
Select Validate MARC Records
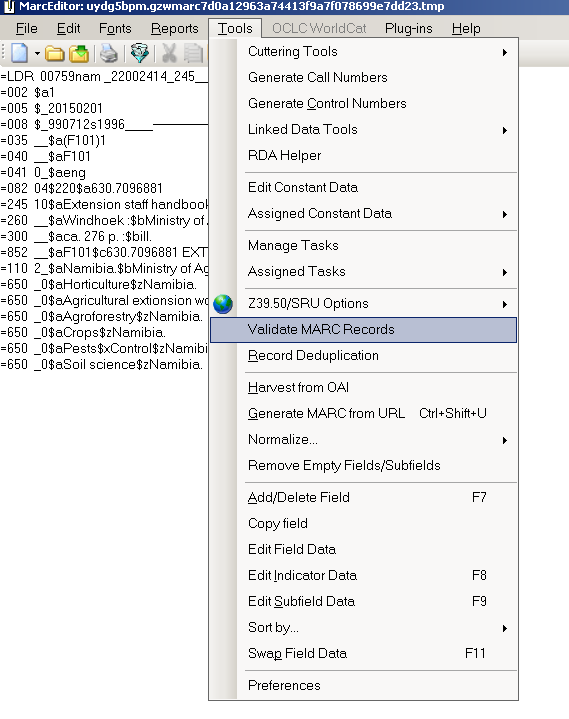(x=363, y=330)
